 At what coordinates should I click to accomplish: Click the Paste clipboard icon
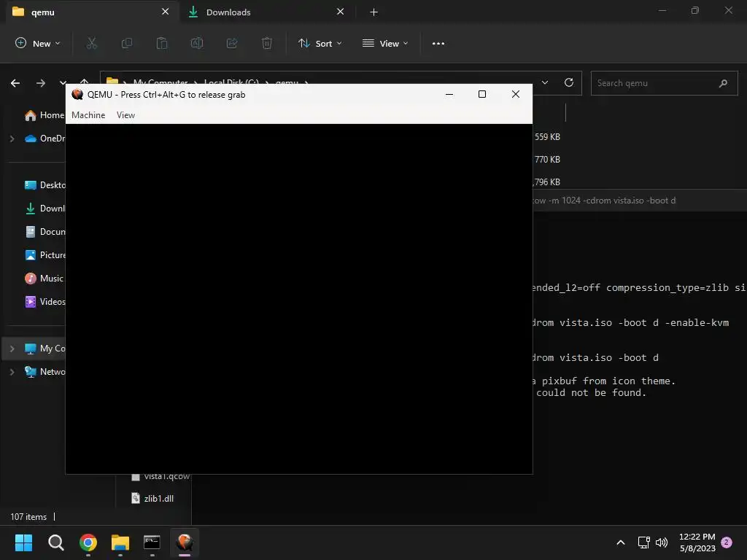click(162, 43)
